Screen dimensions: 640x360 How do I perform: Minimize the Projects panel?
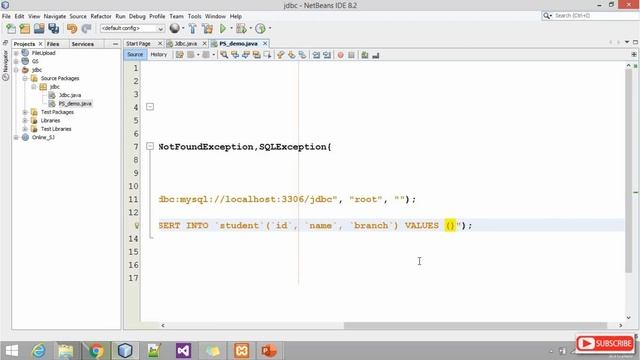[x=115, y=44]
